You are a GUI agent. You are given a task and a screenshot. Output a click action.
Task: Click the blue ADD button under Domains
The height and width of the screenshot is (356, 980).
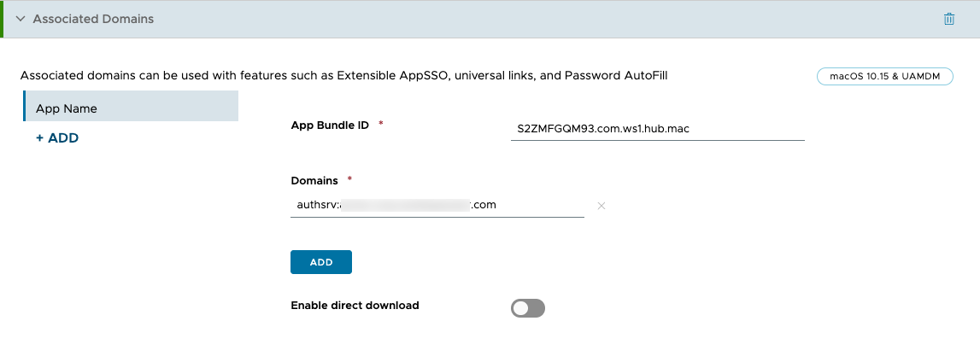(x=320, y=262)
